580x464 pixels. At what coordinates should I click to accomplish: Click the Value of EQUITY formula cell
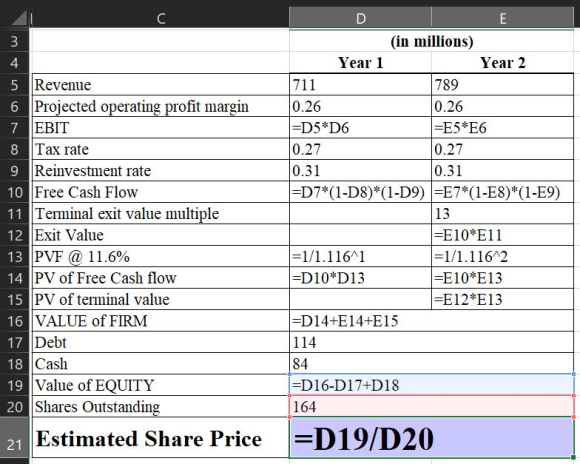(432, 385)
